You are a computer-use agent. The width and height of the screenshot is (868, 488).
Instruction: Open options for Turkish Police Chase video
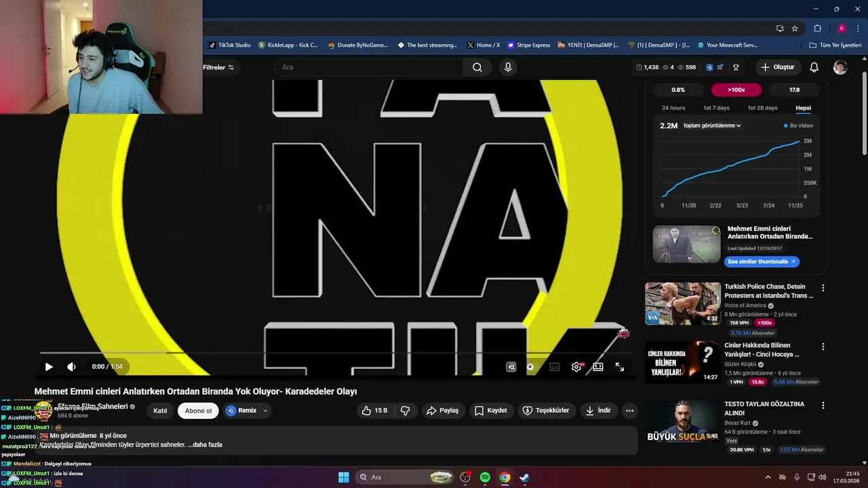(x=823, y=288)
